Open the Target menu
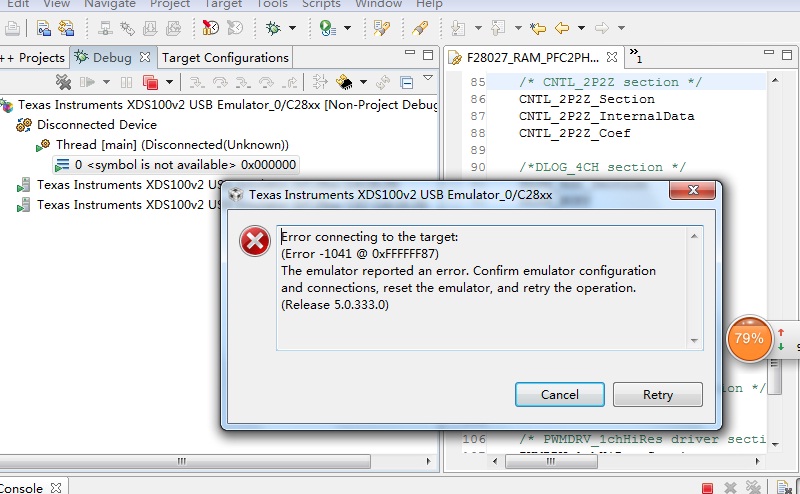The width and height of the screenshot is (800, 494). (223, 4)
